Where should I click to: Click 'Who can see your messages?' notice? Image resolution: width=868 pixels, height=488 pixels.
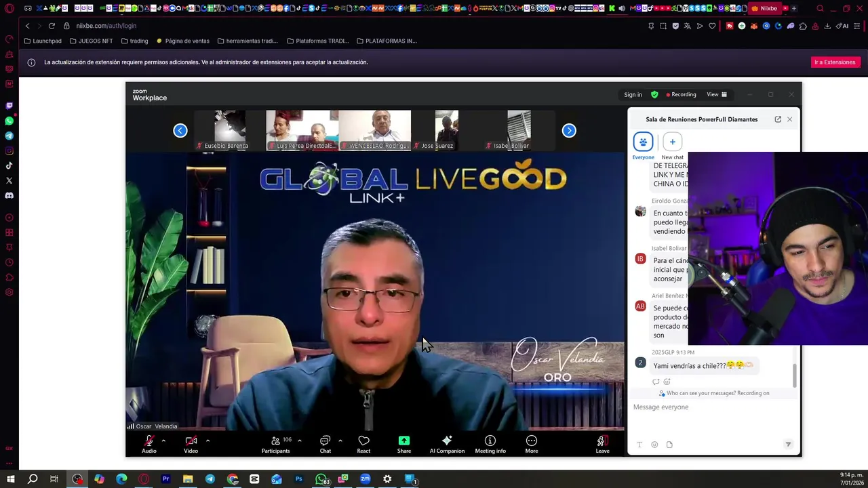(x=714, y=393)
